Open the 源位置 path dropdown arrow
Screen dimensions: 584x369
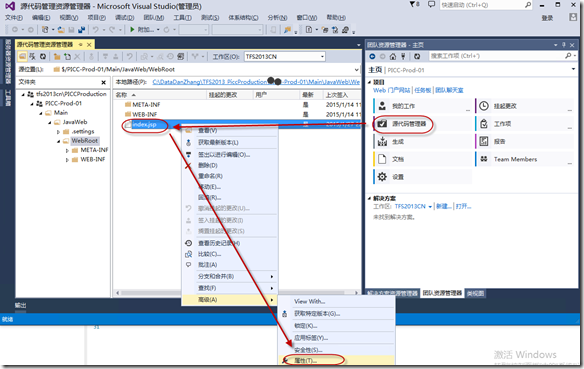click(x=356, y=69)
